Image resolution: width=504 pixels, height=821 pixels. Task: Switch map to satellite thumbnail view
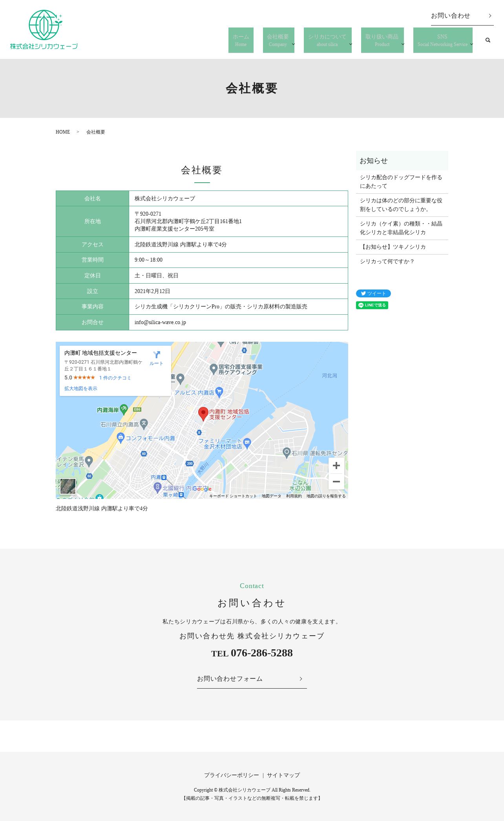(68, 486)
